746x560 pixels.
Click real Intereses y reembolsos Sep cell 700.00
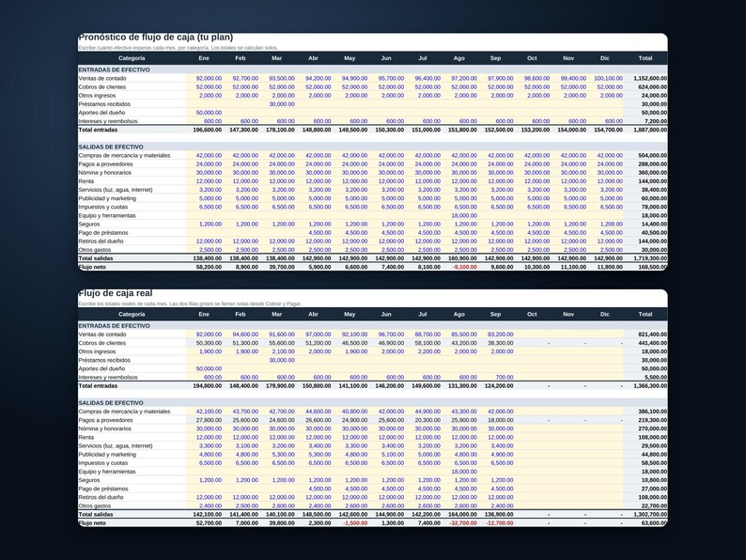505,378
